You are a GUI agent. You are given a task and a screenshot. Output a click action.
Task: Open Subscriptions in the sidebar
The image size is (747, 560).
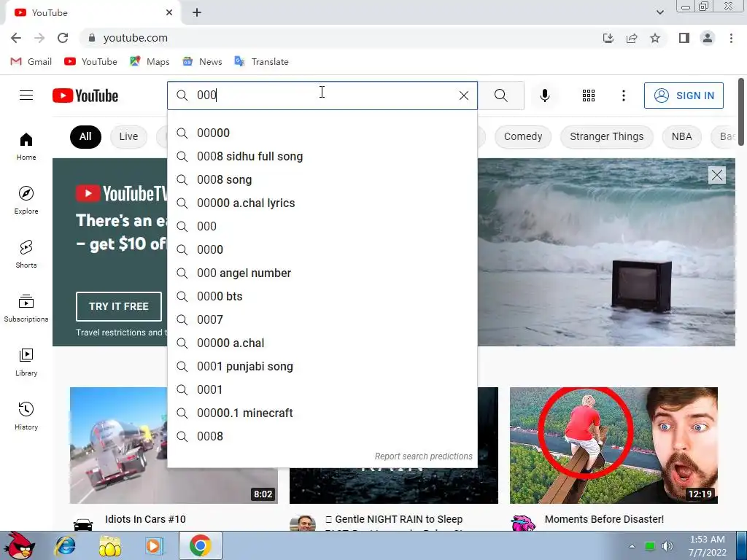coord(26,308)
